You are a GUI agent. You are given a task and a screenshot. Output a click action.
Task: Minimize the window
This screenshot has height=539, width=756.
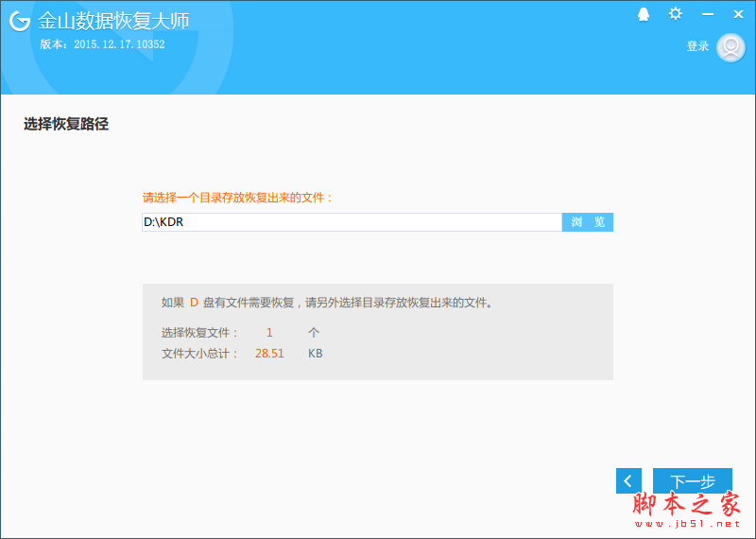[708, 14]
